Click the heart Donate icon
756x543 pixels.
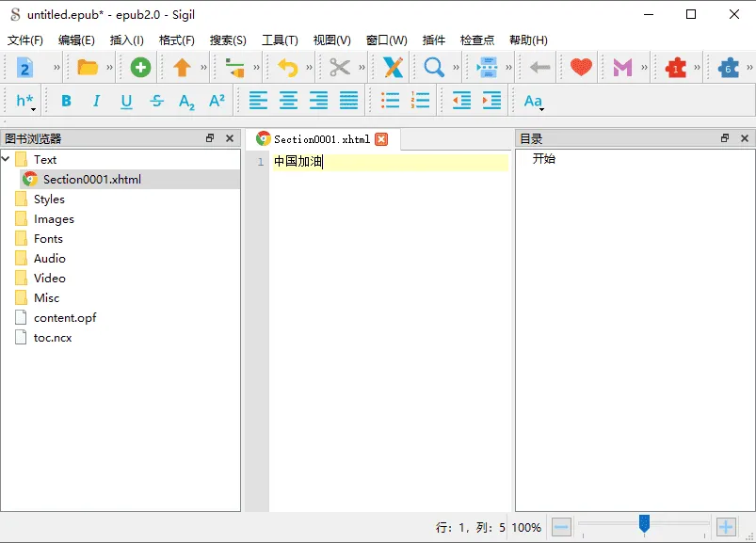point(579,67)
